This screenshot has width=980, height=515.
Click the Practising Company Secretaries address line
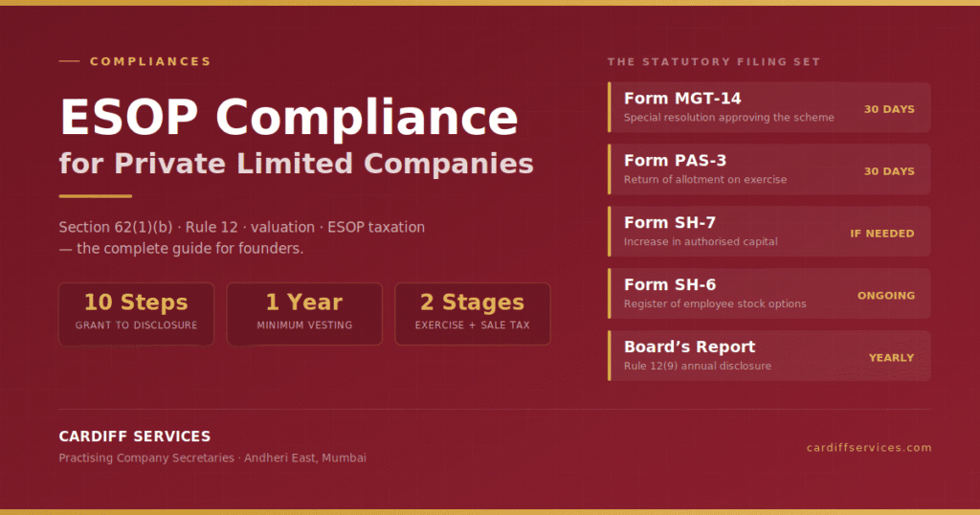coord(212,458)
